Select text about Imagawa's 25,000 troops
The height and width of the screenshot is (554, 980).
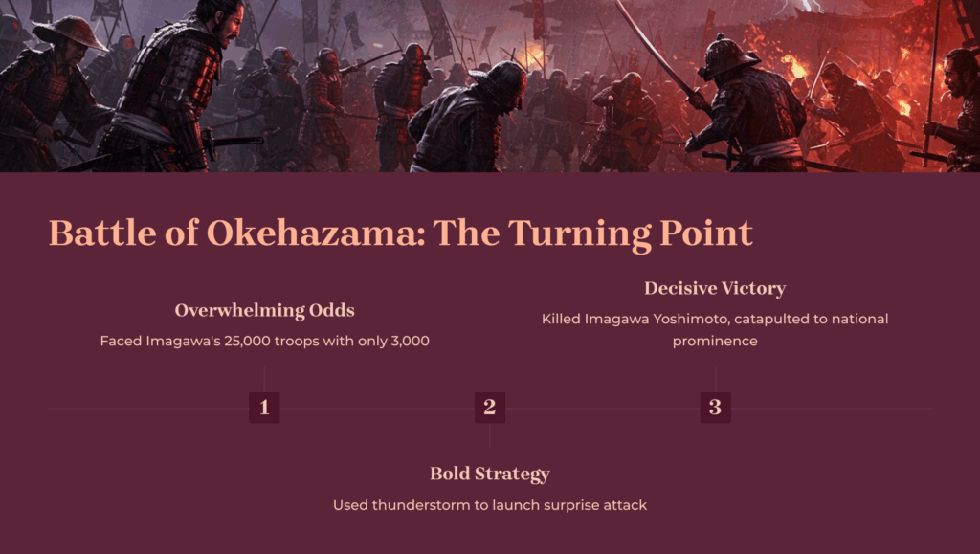(x=264, y=341)
